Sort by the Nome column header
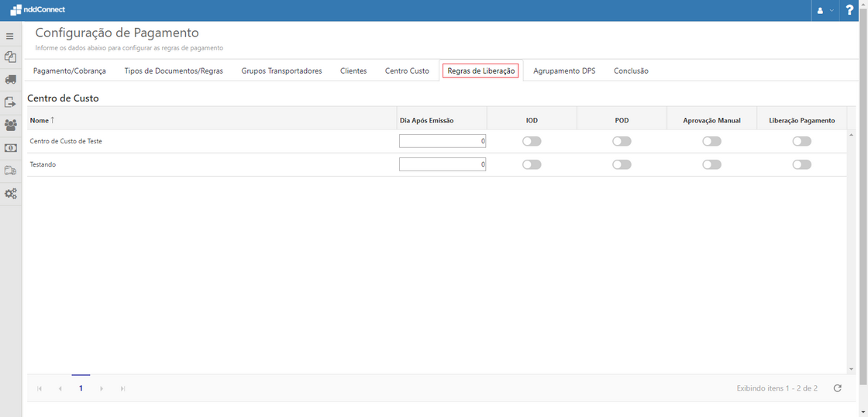868x417 pixels. click(39, 120)
